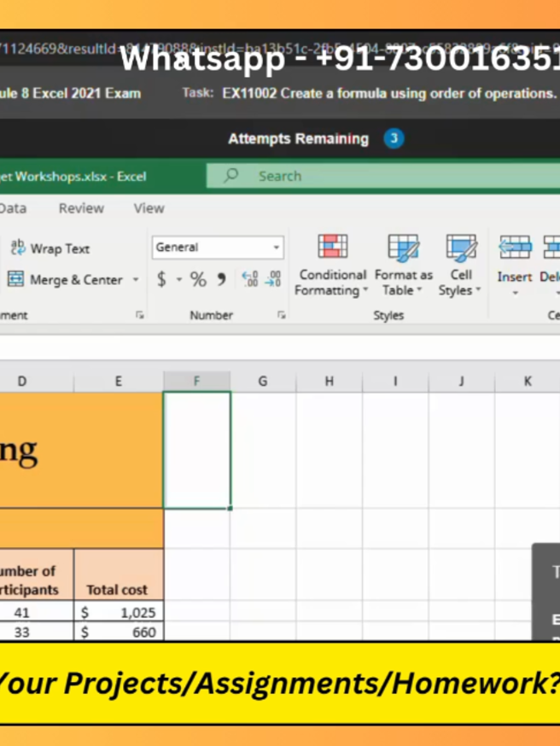Switch to the View tab
Screen dimensions: 560x746
149,208
